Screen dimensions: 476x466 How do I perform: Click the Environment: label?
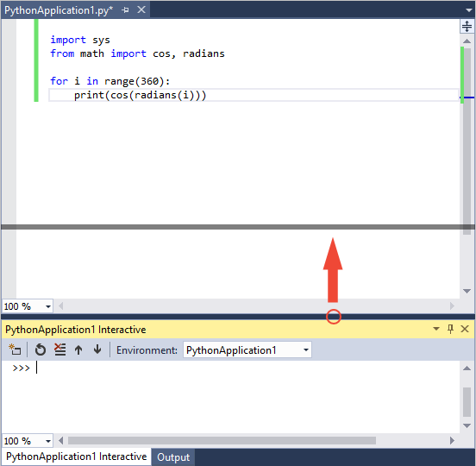[147, 350]
